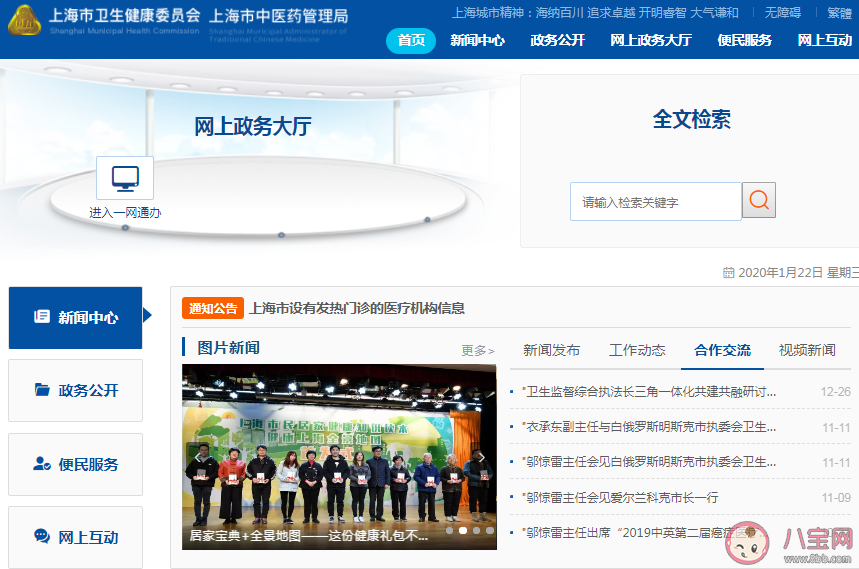This screenshot has height=569, width=859.
Task: Switch to the 工作动态 tab
Action: (637, 350)
